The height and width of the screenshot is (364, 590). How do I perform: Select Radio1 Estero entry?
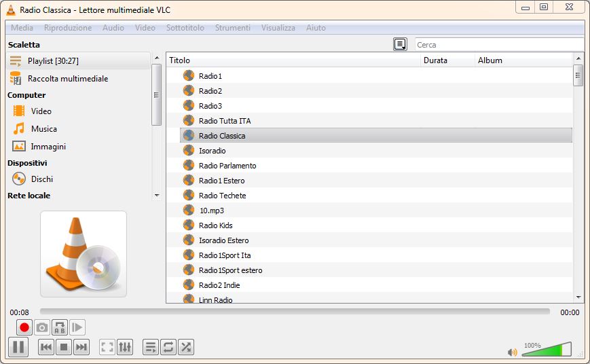pos(376,181)
